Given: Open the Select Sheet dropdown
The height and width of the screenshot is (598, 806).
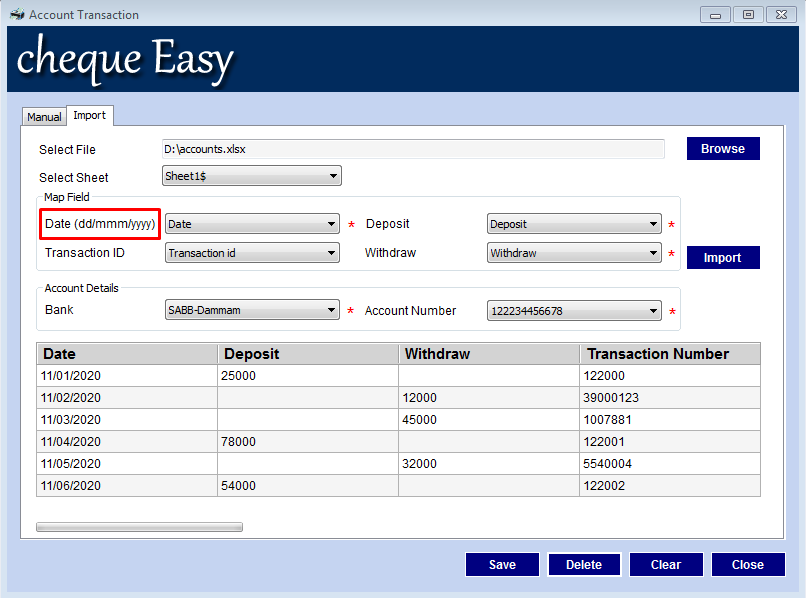Looking at the screenshot, I should tap(332, 175).
